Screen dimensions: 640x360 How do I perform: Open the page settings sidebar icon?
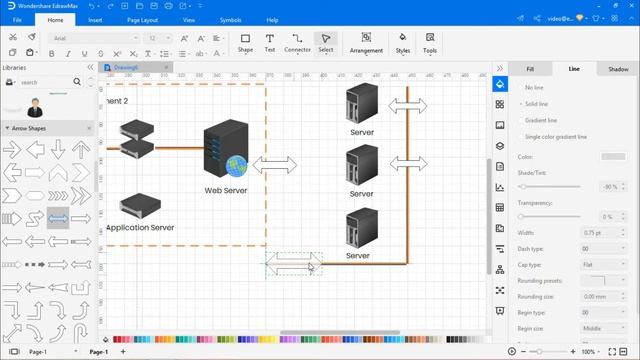pyautogui.click(x=500, y=167)
